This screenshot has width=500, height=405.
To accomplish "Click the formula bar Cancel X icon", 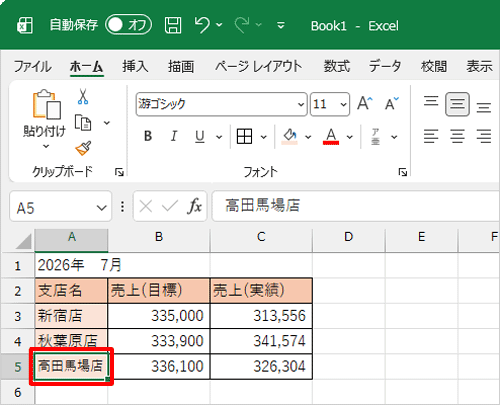I will [x=146, y=206].
